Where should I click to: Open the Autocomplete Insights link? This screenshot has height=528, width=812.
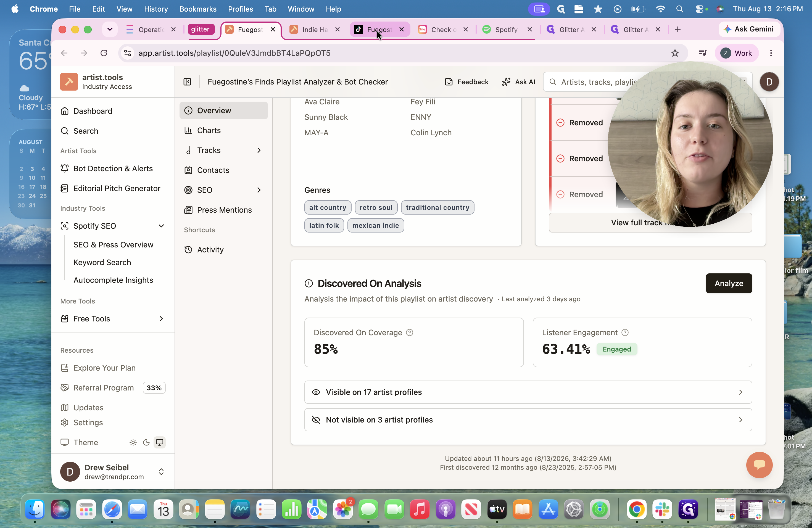point(113,280)
